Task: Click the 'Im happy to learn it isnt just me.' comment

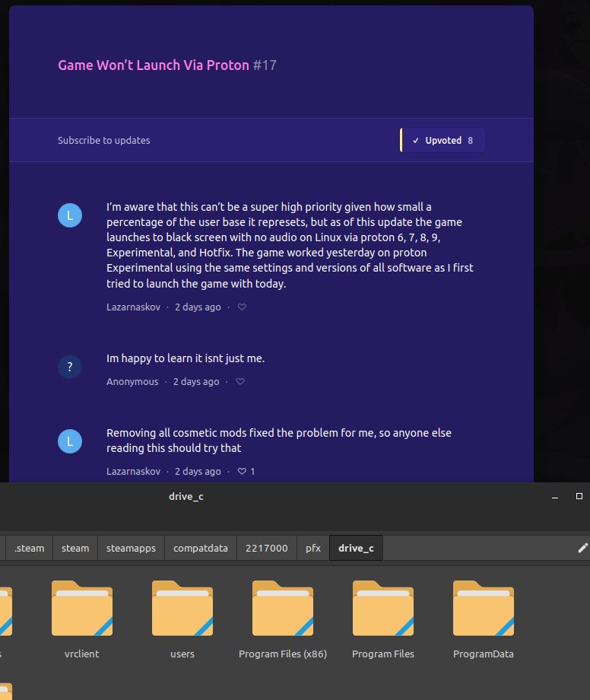Action: [x=186, y=358]
